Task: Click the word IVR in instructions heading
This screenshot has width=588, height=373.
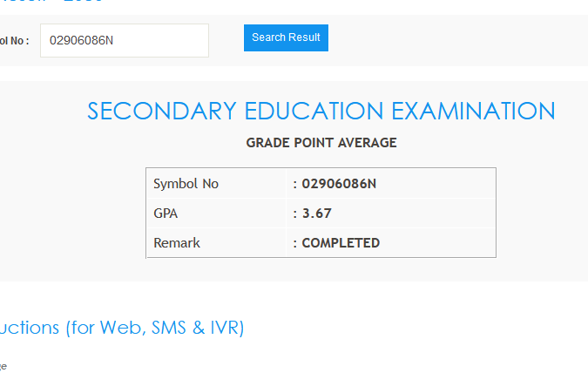Action: click(226, 328)
